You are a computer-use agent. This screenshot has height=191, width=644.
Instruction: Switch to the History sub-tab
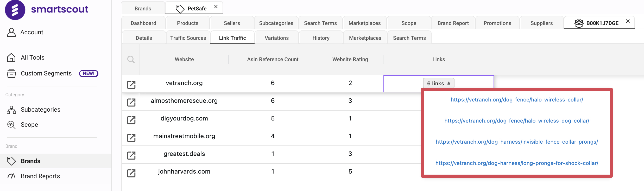(x=321, y=38)
